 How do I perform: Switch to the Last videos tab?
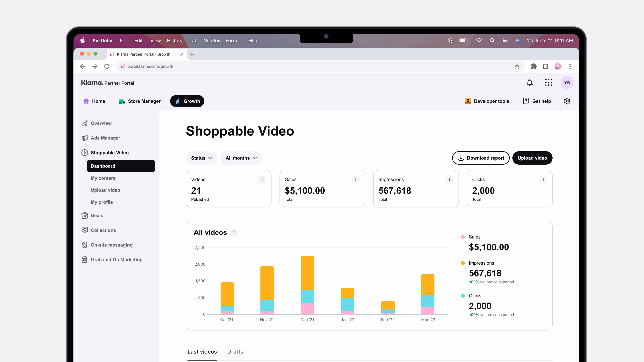click(x=202, y=352)
